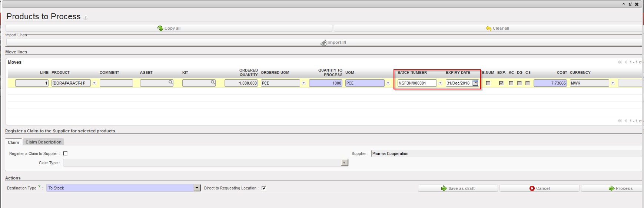The height and width of the screenshot is (208, 644).
Task: Click the KIT column header
Action: click(x=185, y=73)
